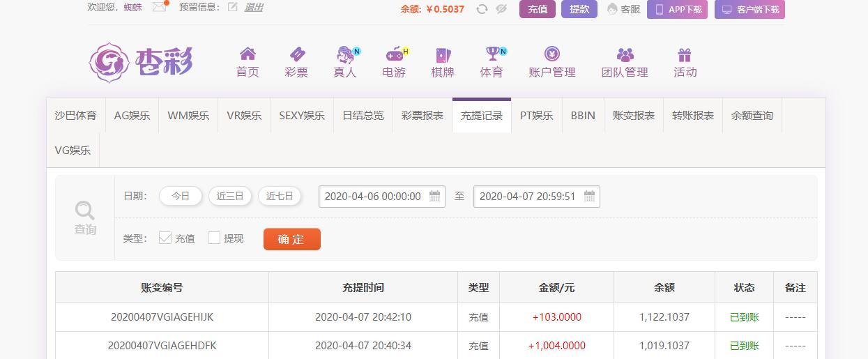This screenshot has width=868, height=359.
Task: Click the 充值 recharge button
Action: pyautogui.click(x=538, y=9)
